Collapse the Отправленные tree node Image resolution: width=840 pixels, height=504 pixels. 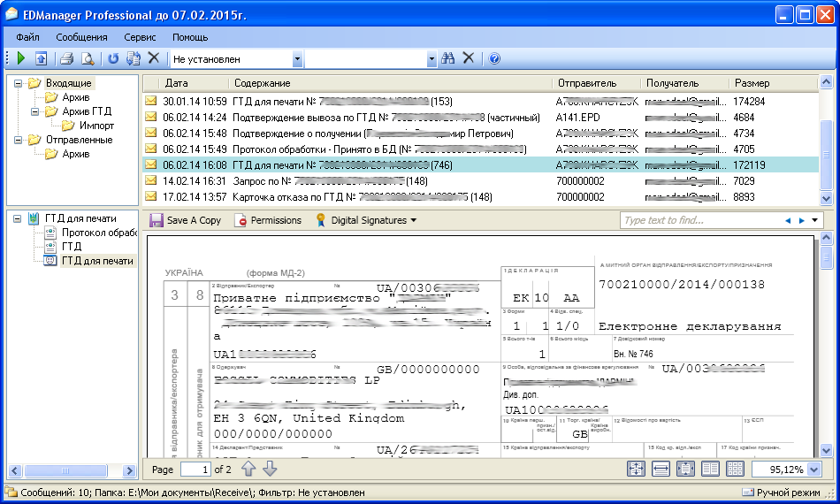click(x=18, y=140)
